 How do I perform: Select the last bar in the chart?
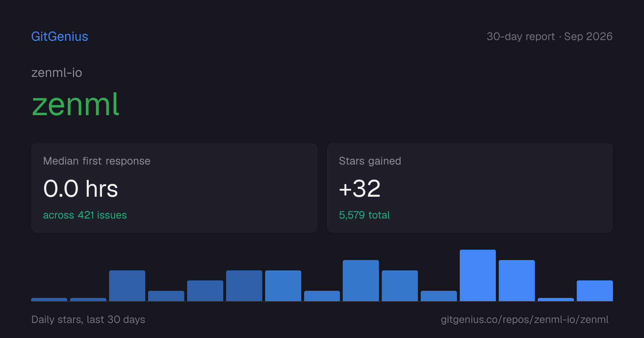click(595, 291)
